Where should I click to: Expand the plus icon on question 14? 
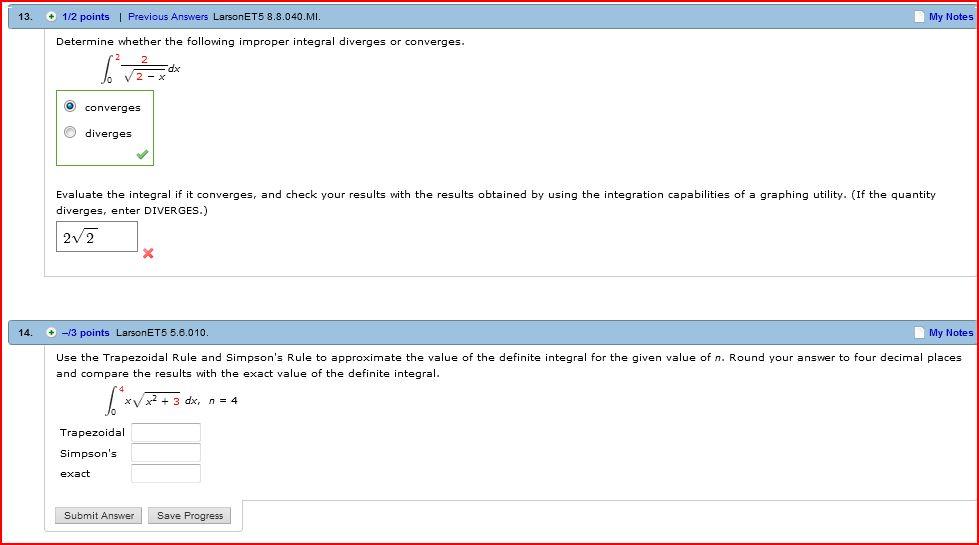51,333
